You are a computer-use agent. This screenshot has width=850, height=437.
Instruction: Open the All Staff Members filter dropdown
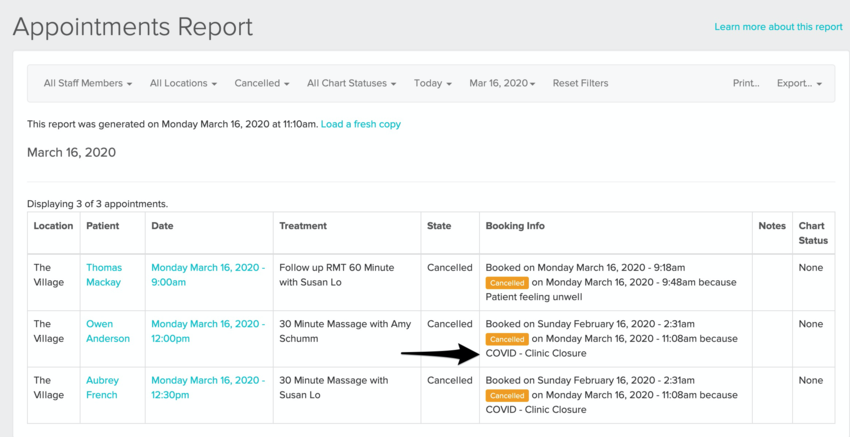tap(87, 84)
